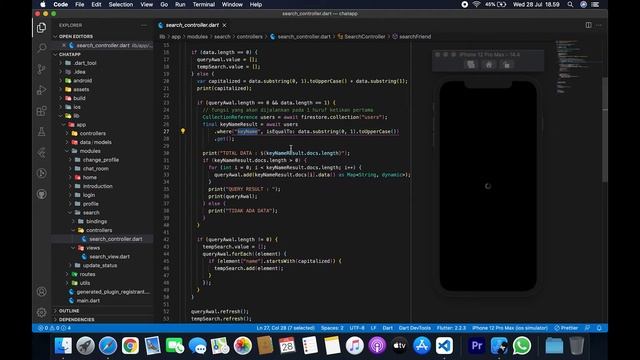640x360 pixels.
Task: Open Premiere Pro from the Dock
Action: pyautogui.click(x=476, y=346)
